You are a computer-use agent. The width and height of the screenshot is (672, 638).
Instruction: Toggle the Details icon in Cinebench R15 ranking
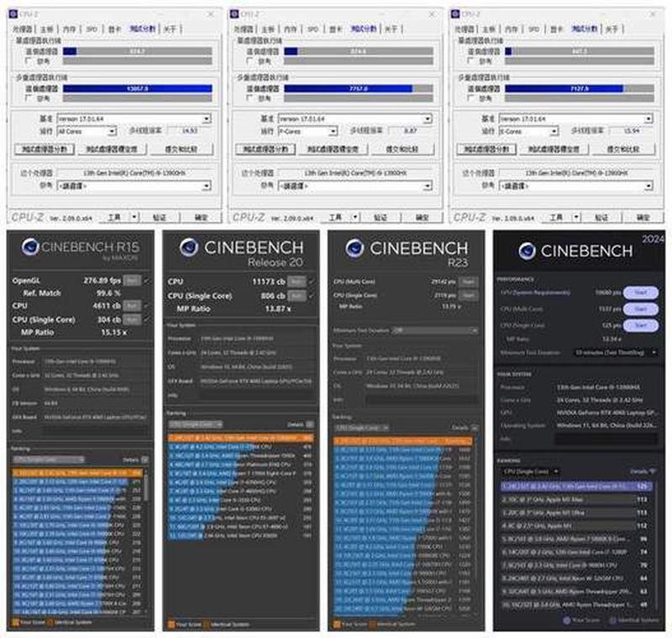coord(144,460)
